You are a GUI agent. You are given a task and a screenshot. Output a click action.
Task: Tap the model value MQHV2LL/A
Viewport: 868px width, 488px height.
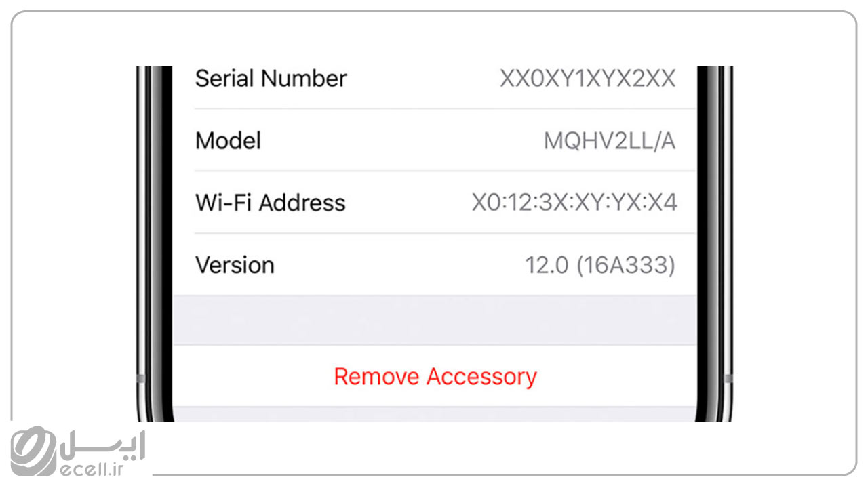point(609,141)
